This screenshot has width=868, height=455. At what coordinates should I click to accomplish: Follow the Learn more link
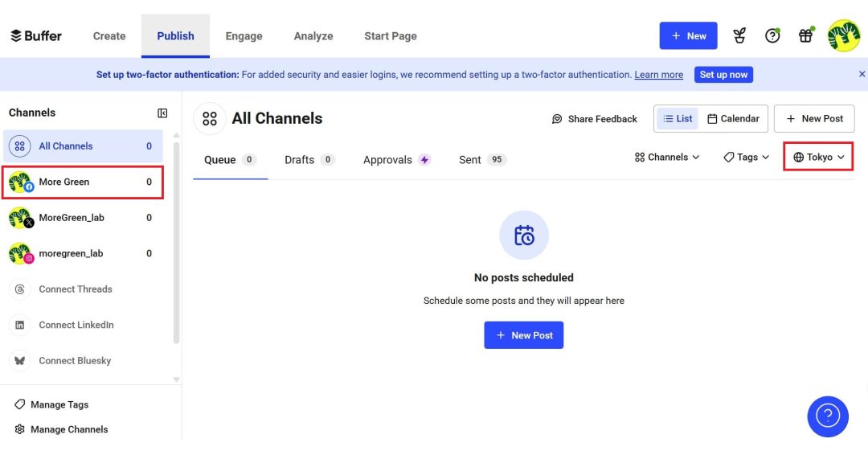tap(658, 75)
